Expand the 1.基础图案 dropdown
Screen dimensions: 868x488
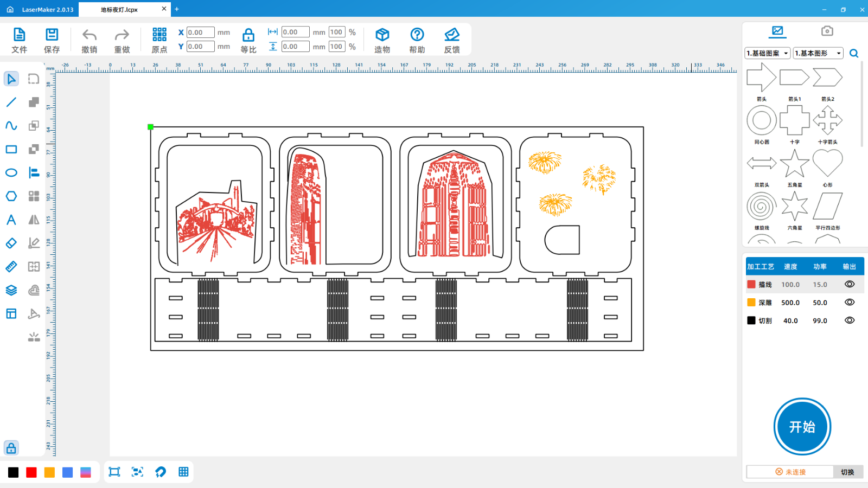pos(767,53)
